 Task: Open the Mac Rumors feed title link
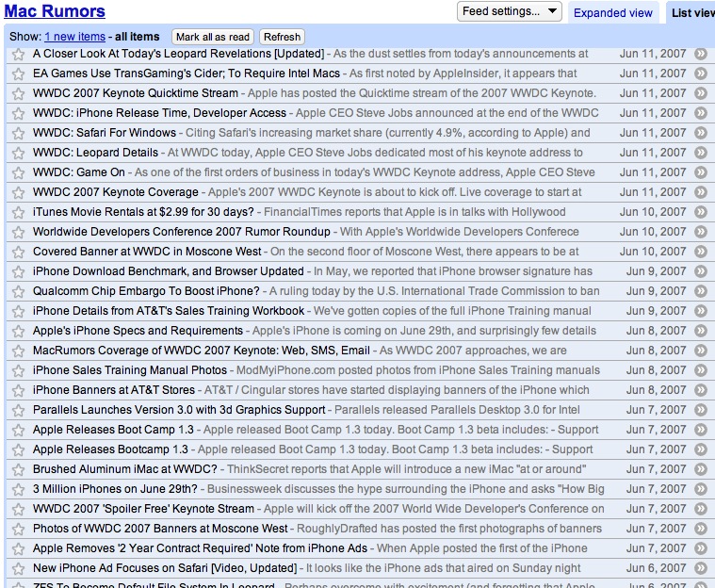click(x=55, y=11)
